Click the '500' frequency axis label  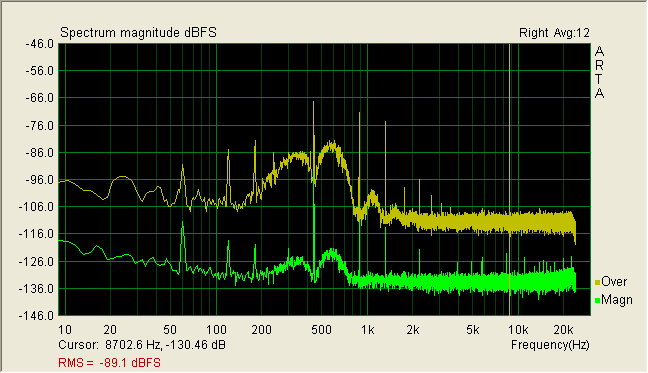tap(322, 330)
